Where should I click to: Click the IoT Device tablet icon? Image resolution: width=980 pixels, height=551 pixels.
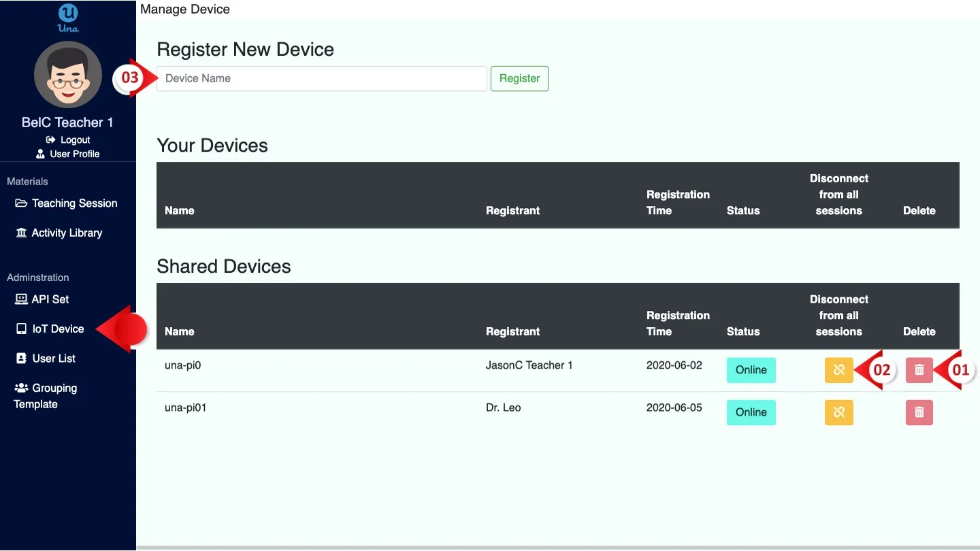(21, 329)
